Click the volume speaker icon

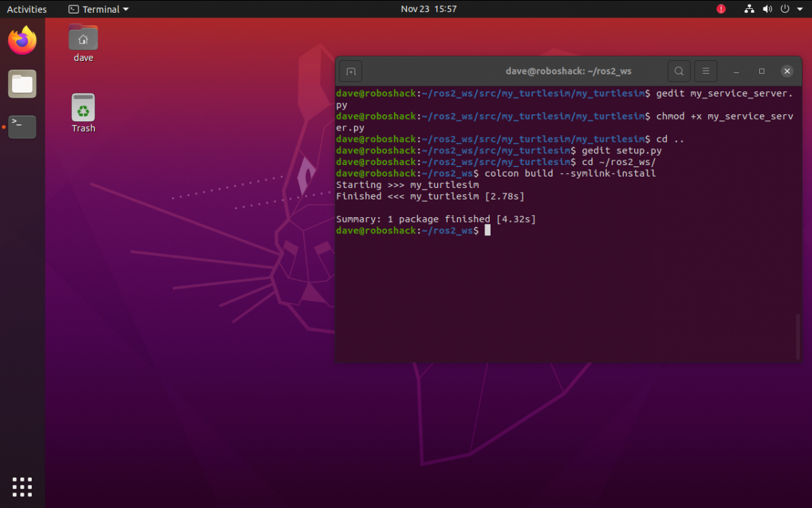767,9
